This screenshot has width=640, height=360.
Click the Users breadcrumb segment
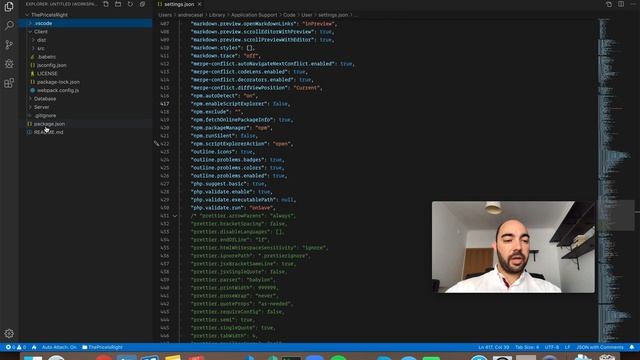[x=165, y=15]
